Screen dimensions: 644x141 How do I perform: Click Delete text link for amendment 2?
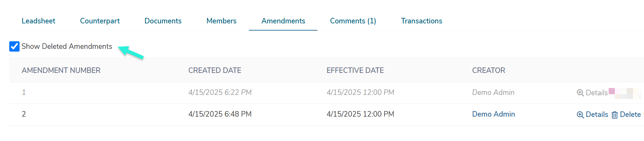point(630,115)
